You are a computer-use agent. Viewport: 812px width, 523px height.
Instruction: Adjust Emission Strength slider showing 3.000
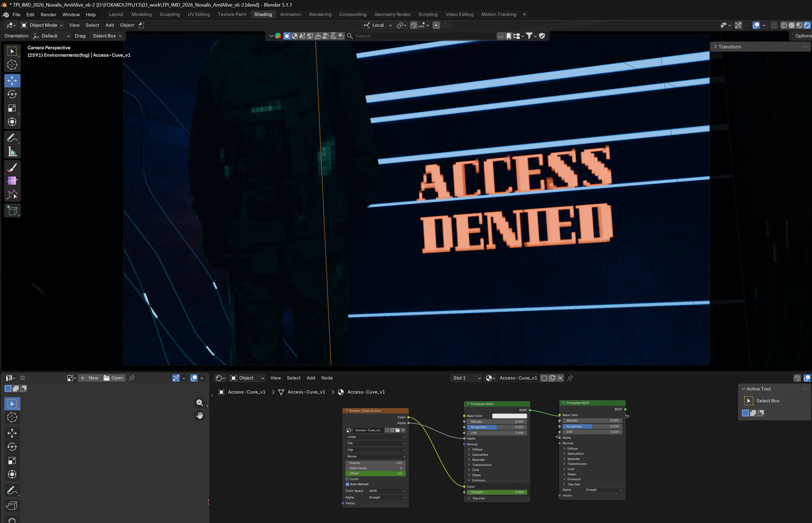pos(497,492)
